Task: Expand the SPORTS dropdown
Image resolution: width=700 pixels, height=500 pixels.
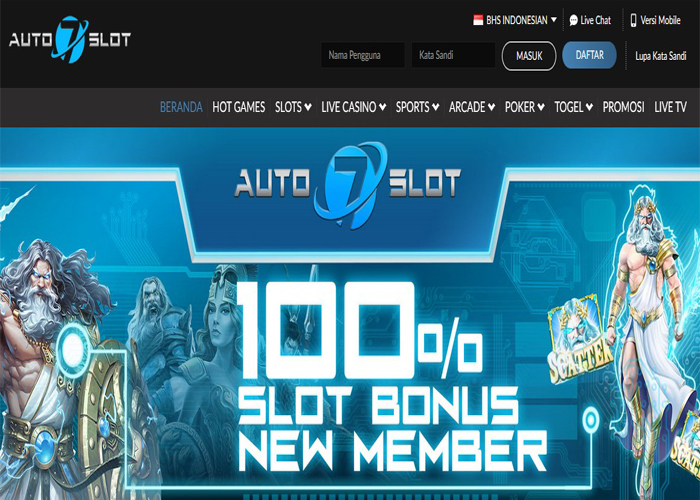Action: (417, 107)
